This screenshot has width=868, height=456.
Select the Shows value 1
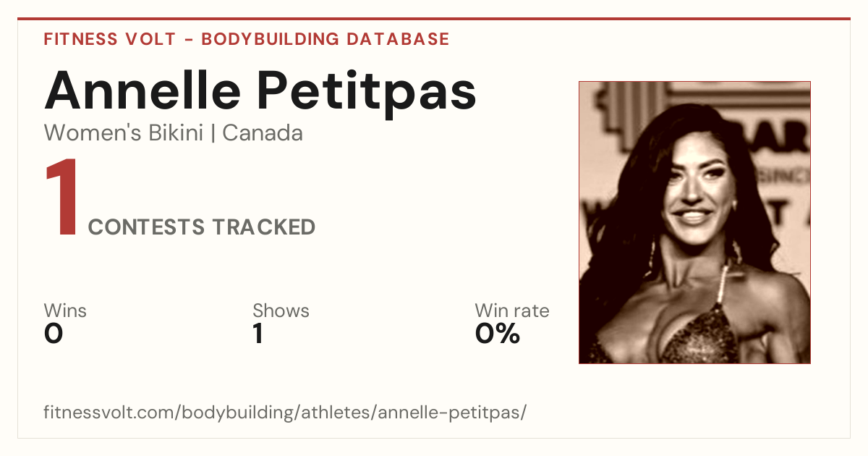(x=258, y=334)
